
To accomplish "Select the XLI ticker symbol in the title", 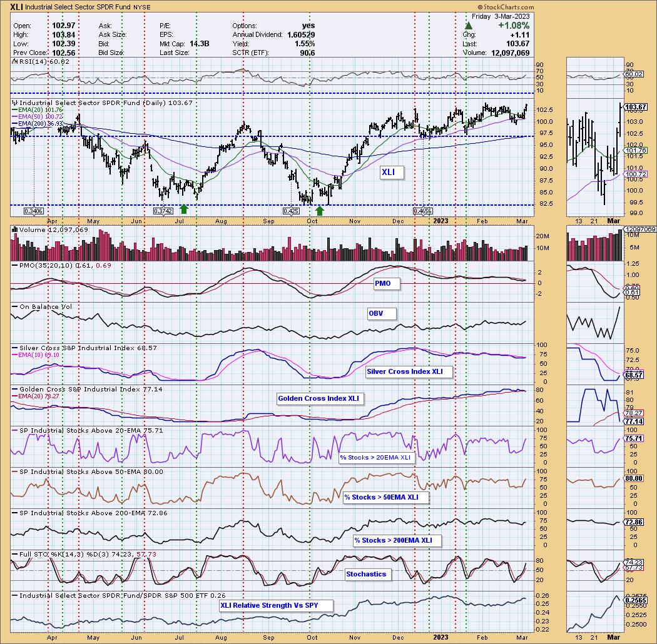I will [x=17, y=7].
